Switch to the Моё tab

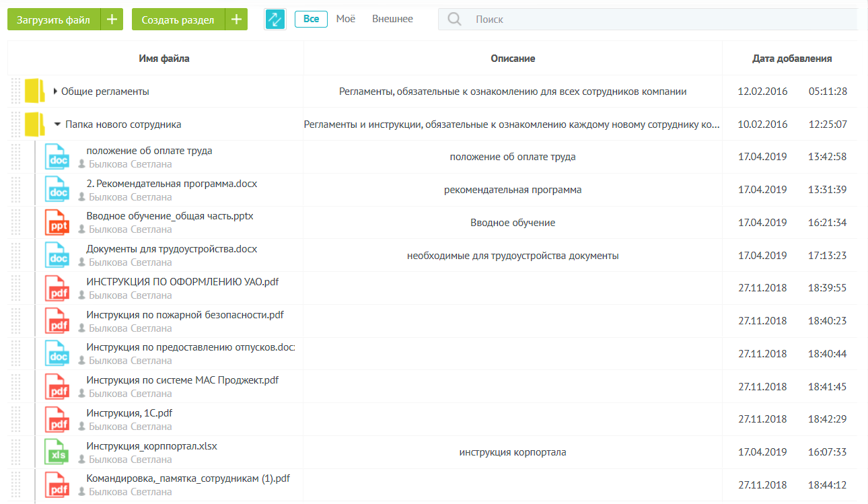click(x=345, y=18)
